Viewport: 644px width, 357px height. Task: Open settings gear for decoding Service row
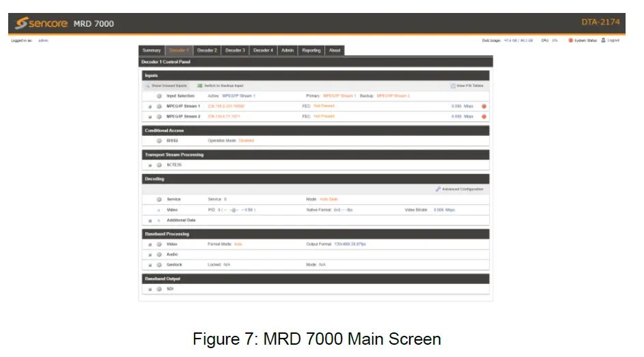point(159,199)
